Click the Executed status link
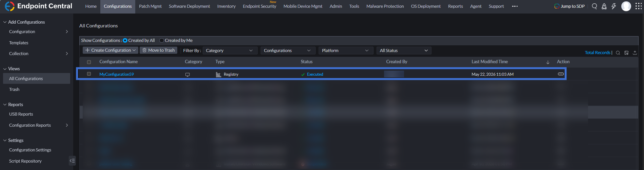 (315, 74)
